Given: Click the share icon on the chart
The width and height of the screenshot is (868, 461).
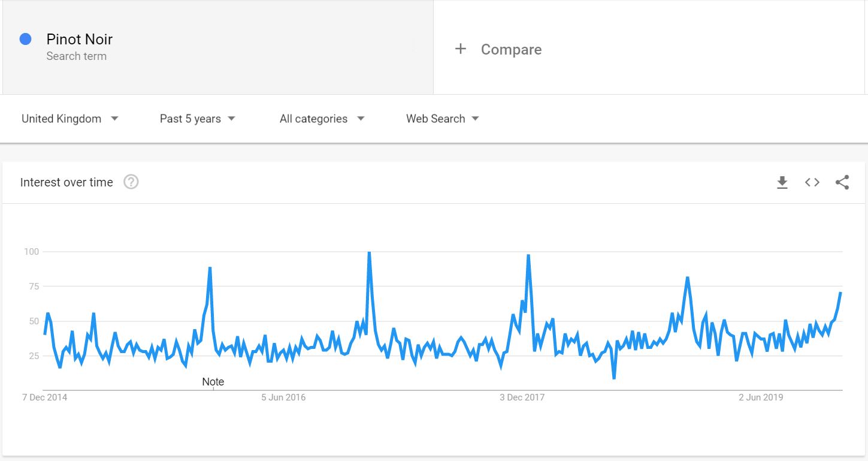Looking at the screenshot, I should click(x=842, y=182).
